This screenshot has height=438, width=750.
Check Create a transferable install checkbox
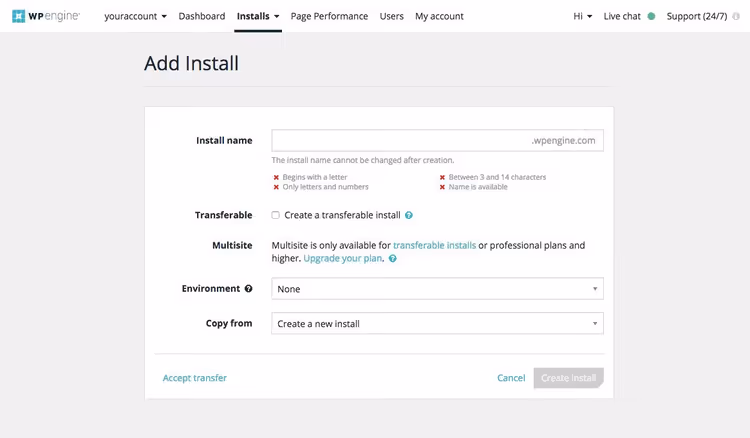[x=276, y=215]
